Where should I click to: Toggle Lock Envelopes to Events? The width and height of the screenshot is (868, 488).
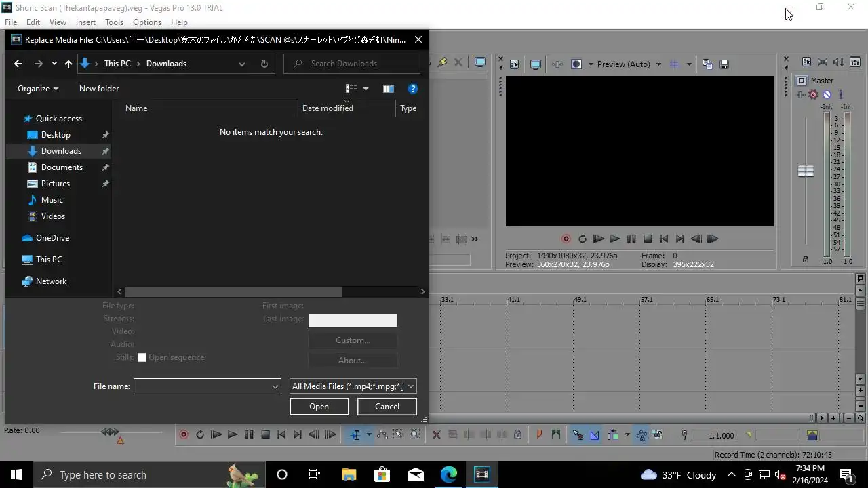coord(642,435)
